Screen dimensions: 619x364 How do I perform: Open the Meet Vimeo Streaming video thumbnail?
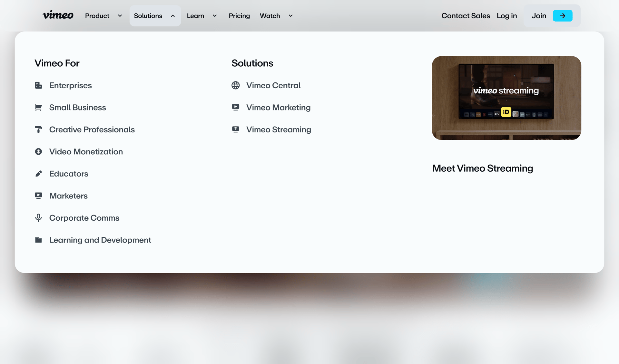point(506,98)
